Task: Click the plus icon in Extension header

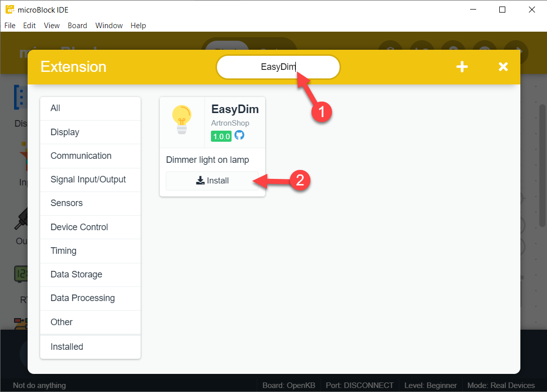Action: [x=462, y=67]
